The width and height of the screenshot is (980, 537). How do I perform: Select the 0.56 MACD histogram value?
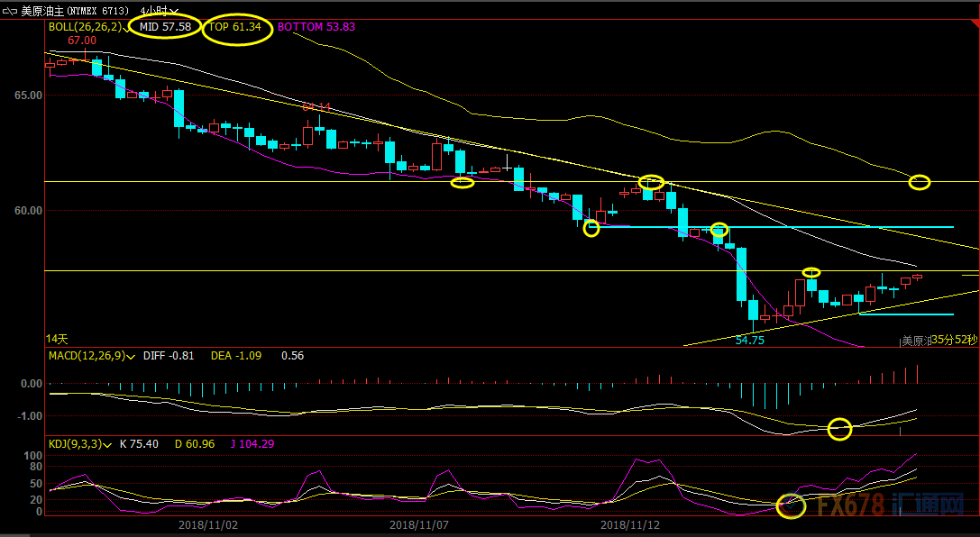(292, 356)
